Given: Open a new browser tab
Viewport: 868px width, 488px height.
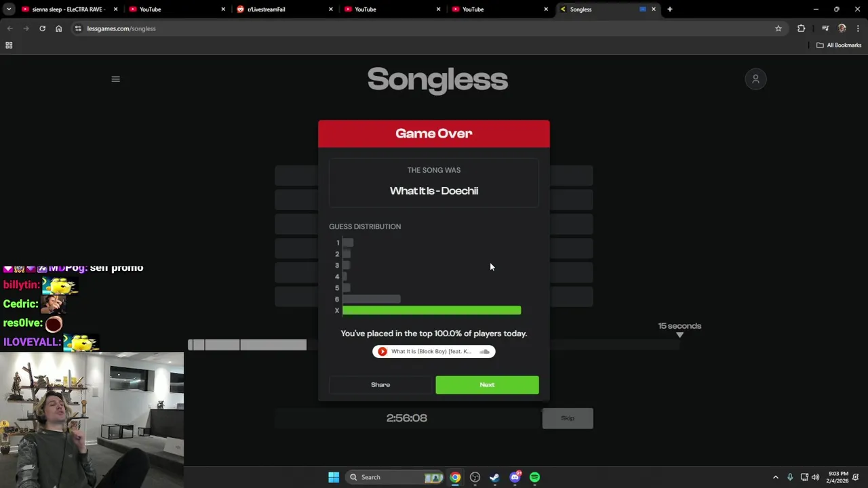Looking at the screenshot, I should click(670, 9).
